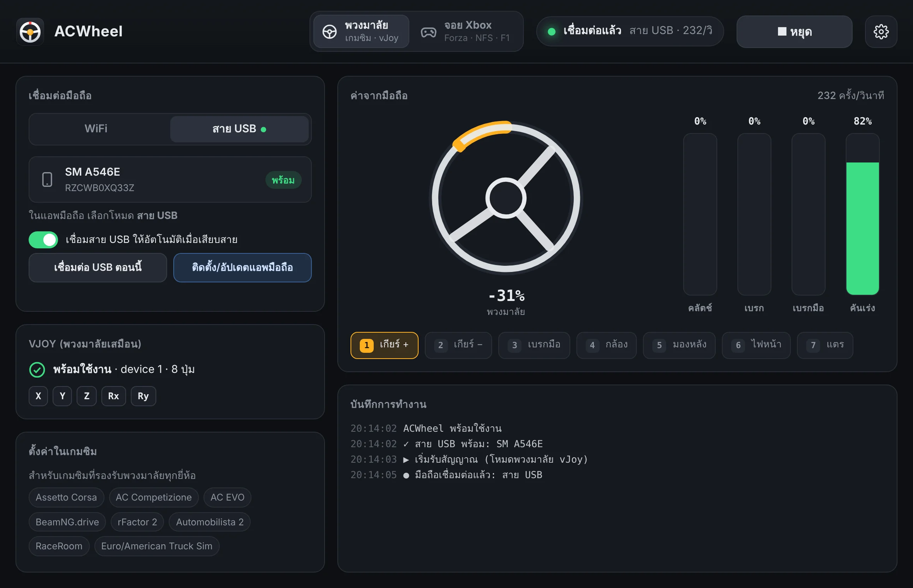This screenshot has width=913, height=588.
Task: Toggle auto-connect USB switch off
Action: (43, 239)
